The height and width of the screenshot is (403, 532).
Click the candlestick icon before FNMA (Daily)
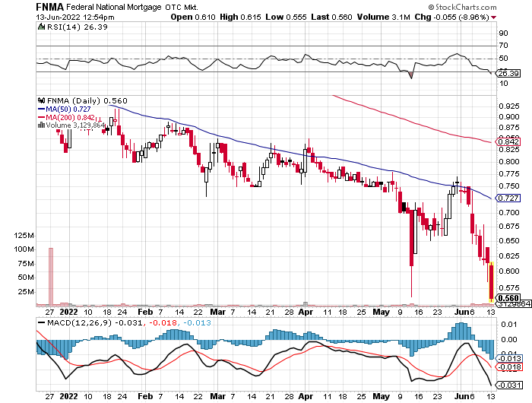[x=41, y=100]
